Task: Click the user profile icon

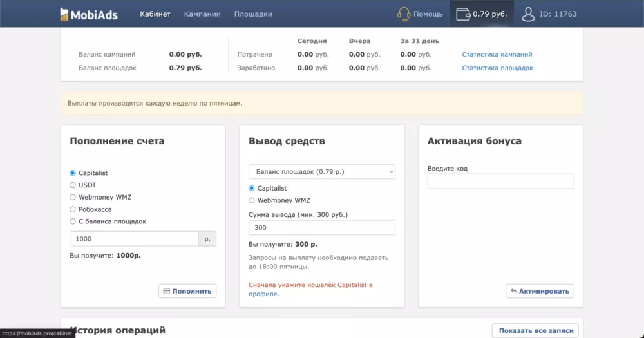Action: tap(528, 14)
